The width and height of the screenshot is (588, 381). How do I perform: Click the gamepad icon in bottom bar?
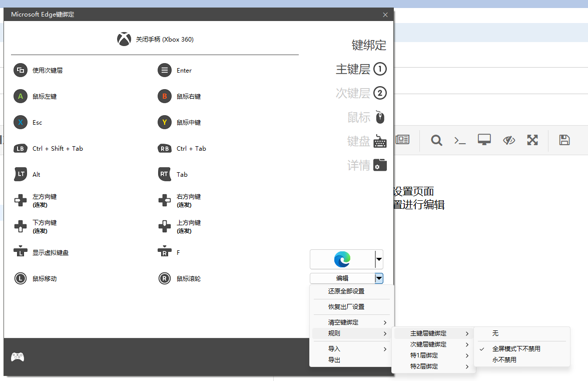tap(18, 357)
